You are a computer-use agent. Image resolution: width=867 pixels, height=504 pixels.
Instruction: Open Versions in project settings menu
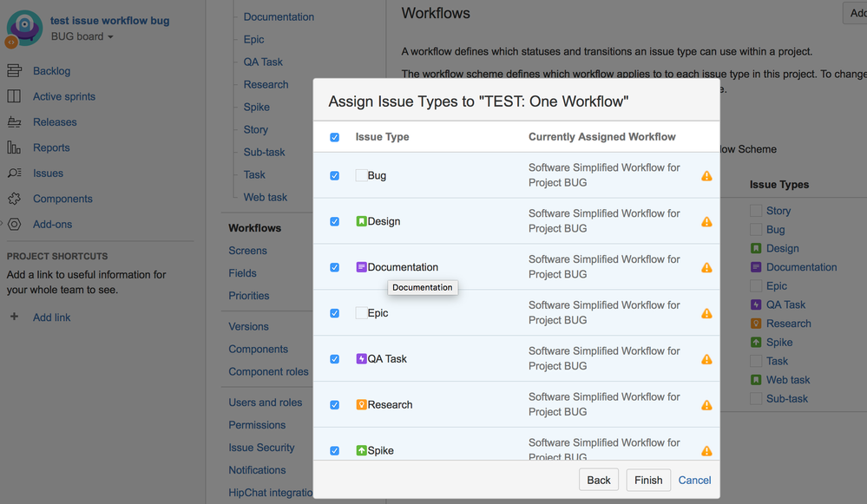pos(248,327)
